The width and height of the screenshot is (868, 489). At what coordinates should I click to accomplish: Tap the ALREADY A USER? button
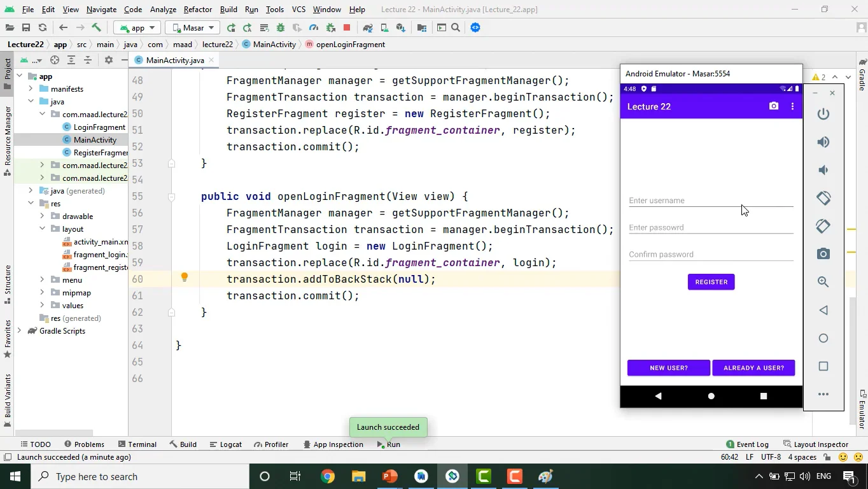[x=753, y=368]
